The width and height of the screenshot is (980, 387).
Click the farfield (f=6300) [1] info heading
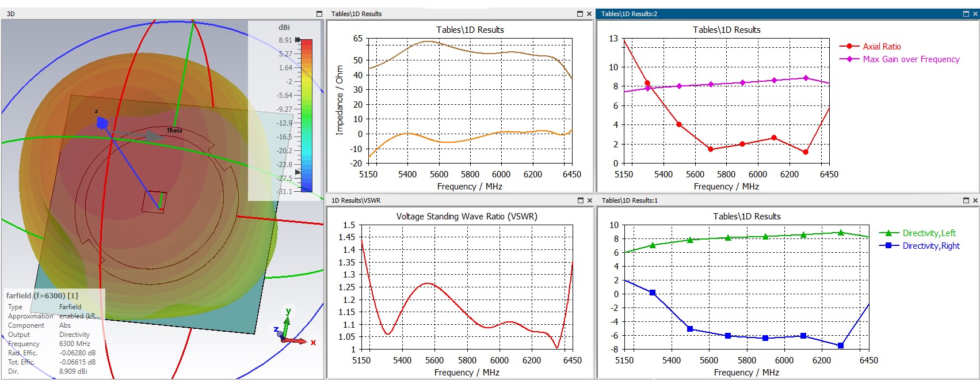click(x=42, y=295)
